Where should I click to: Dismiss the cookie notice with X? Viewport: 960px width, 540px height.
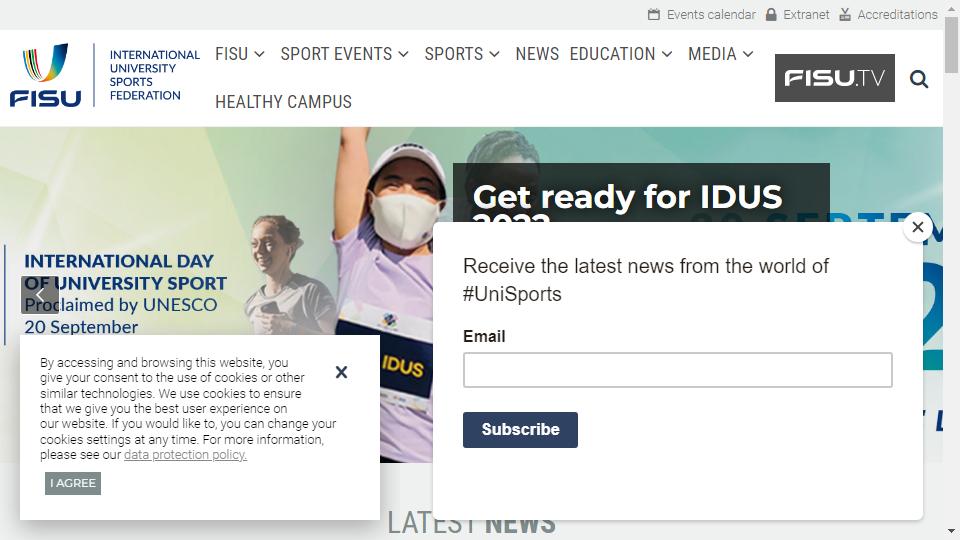tap(342, 372)
